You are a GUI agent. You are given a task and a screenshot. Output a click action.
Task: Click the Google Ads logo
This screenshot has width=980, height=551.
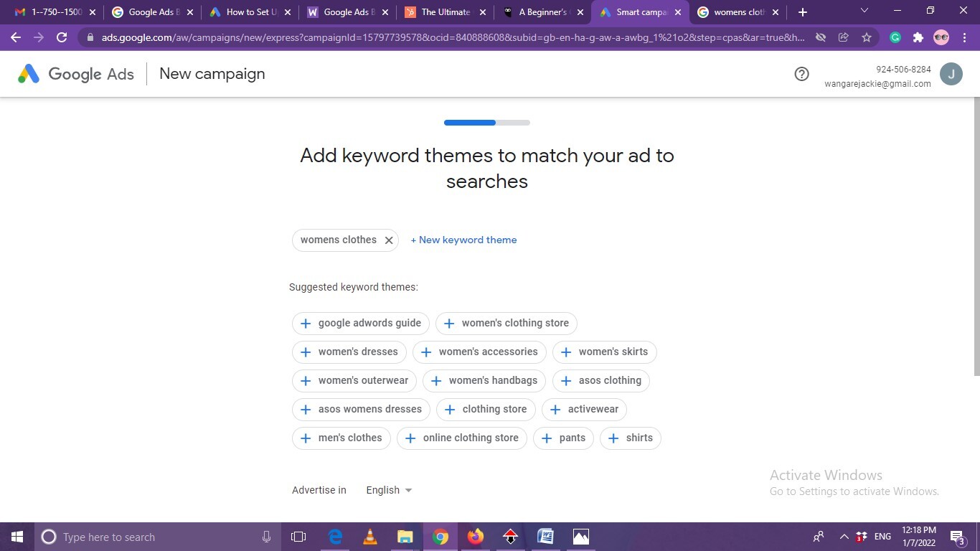pyautogui.click(x=76, y=74)
